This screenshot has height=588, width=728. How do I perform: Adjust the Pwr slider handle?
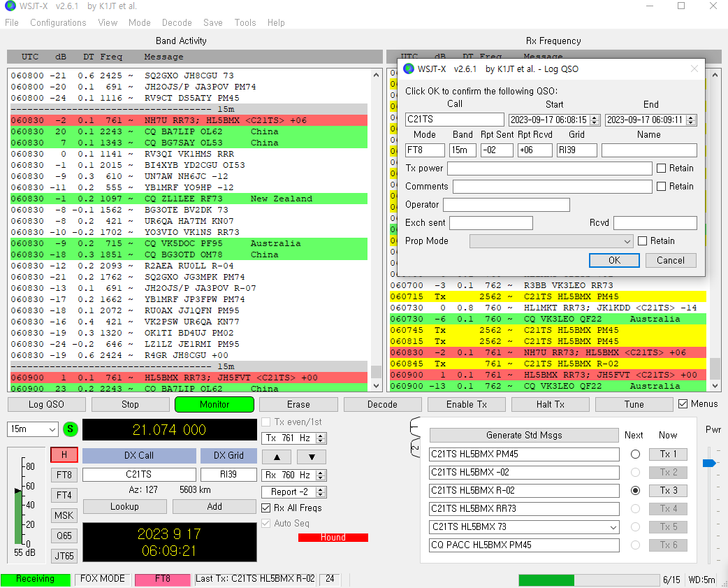click(709, 463)
